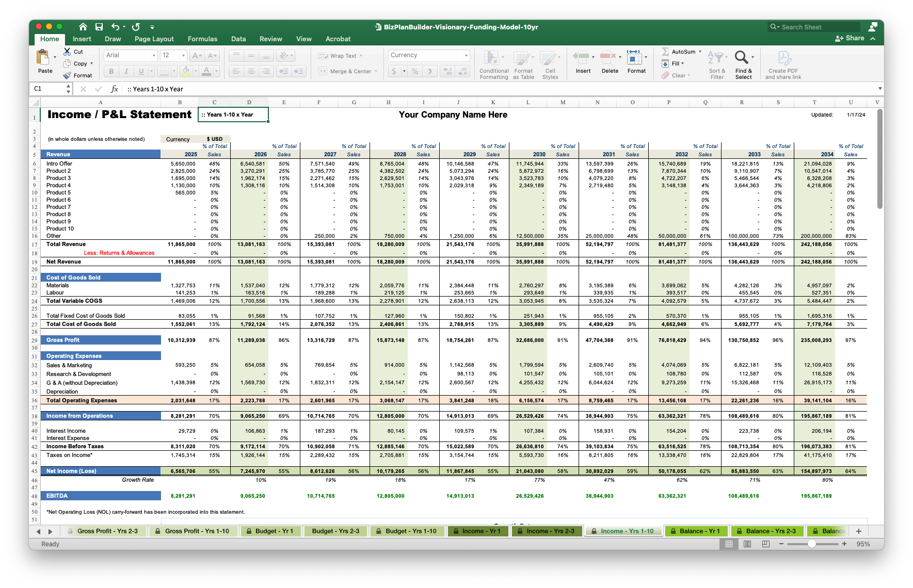913x588 pixels.
Task: Click the zoom out minus button
Action: [781, 544]
